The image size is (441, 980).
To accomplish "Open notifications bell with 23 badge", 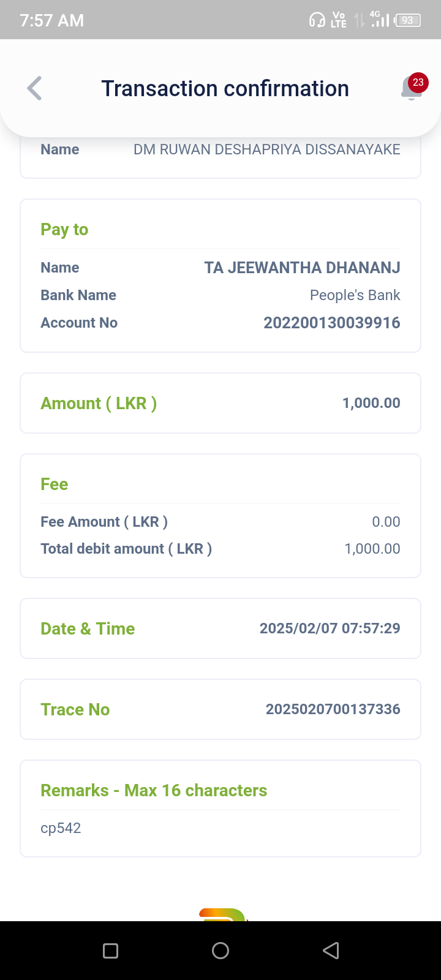I will click(412, 89).
